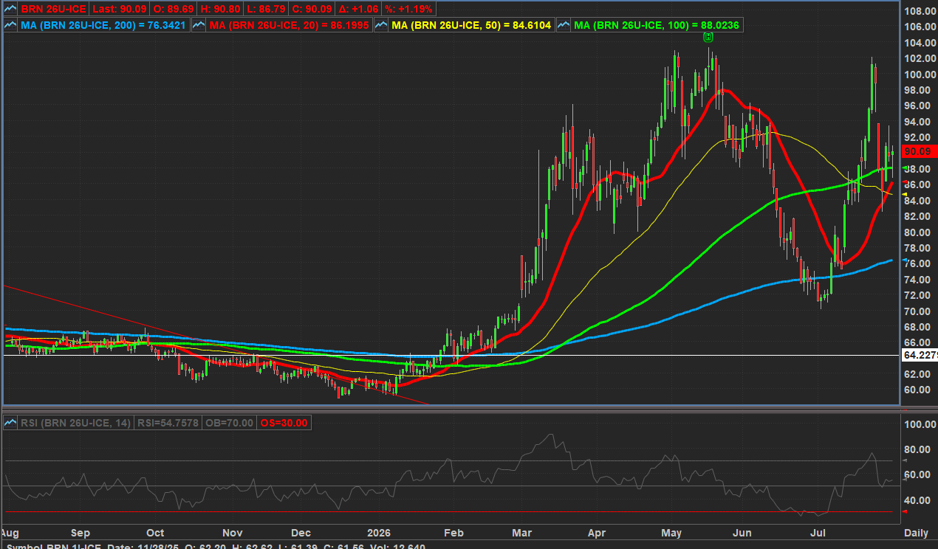Select MA (BRN 26U-ICE, 200) = 76.3421 label
This screenshot has height=549, width=938.
(x=103, y=25)
